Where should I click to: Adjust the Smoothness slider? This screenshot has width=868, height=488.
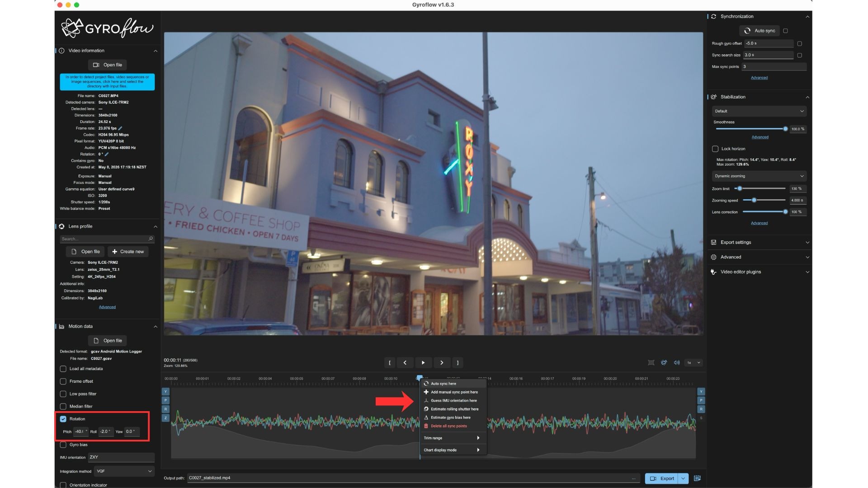tap(751, 129)
